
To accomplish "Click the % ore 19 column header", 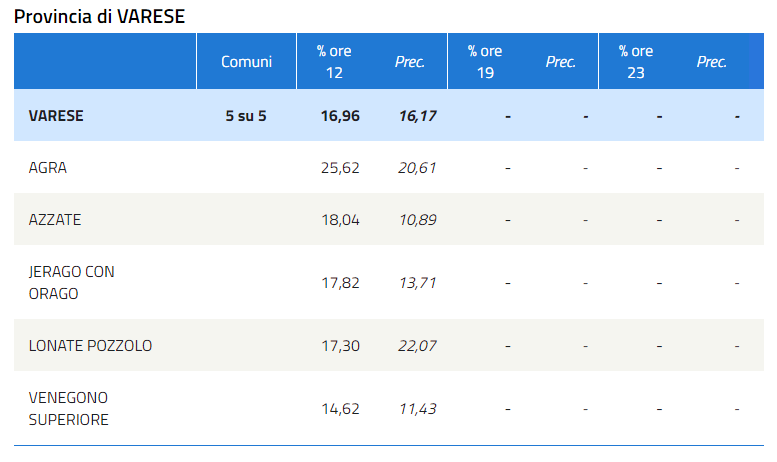I will [x=485, y=62].
